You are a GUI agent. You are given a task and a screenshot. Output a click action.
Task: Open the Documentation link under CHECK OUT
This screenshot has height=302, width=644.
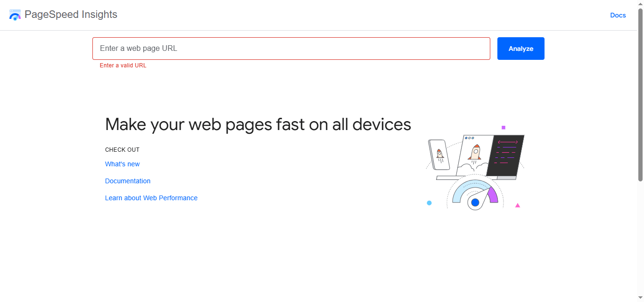[127, 181]
